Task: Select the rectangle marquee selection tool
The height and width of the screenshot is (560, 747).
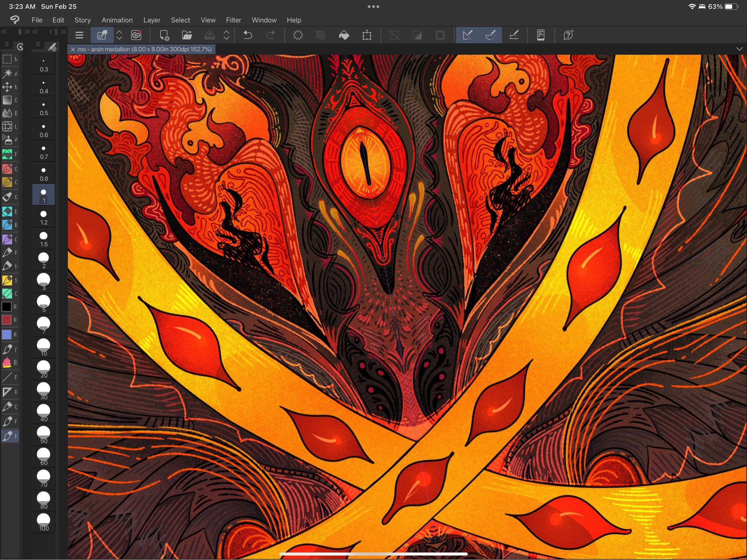Action: tap(7, 59)
